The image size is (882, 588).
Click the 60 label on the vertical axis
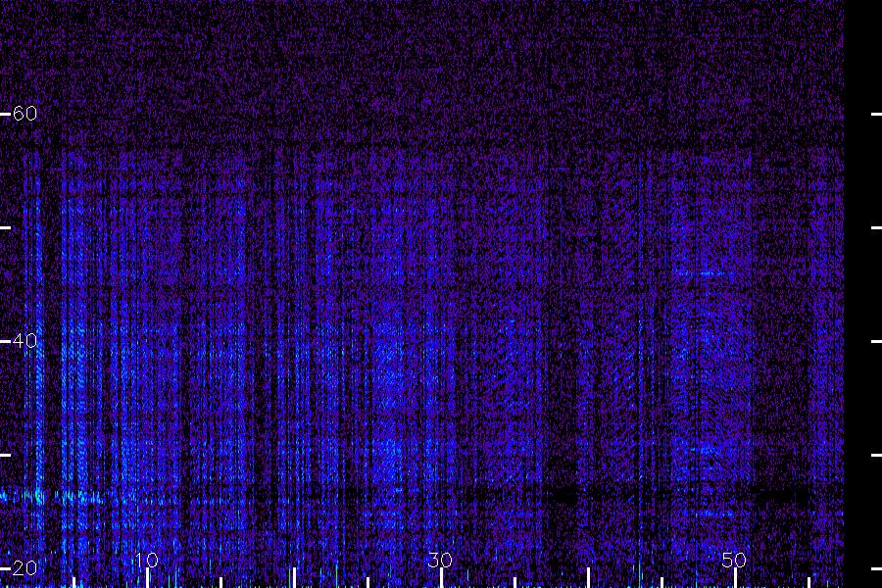pyautogui.click(x=24, y=114)
